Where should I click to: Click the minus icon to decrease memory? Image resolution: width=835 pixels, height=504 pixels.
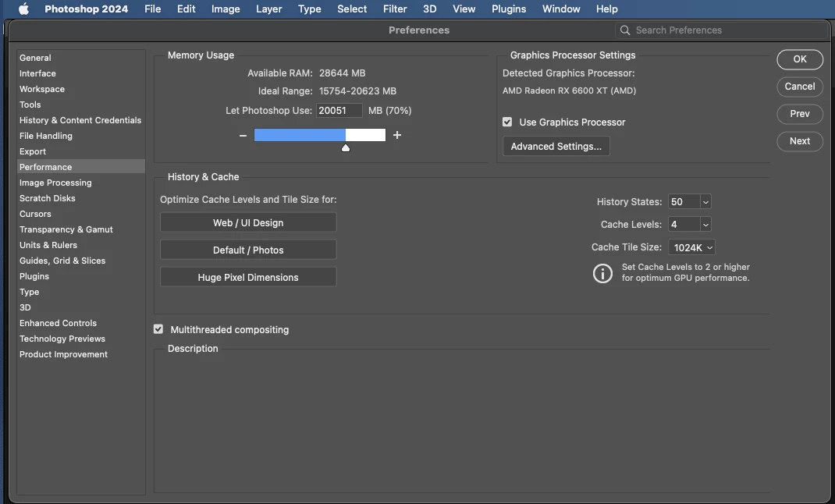243,136
